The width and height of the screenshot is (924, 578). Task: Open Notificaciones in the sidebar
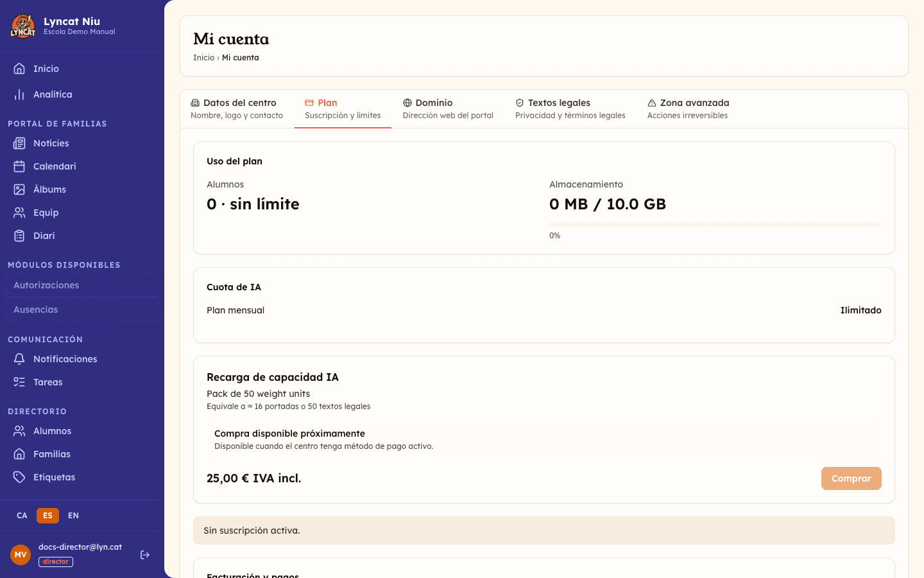[82, 359]
